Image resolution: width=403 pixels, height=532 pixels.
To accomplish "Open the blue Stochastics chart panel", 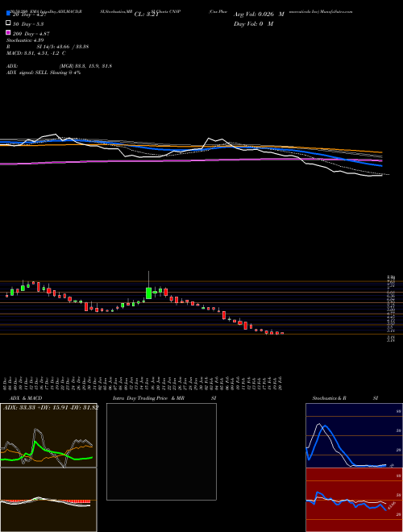I will pos(354,435).
